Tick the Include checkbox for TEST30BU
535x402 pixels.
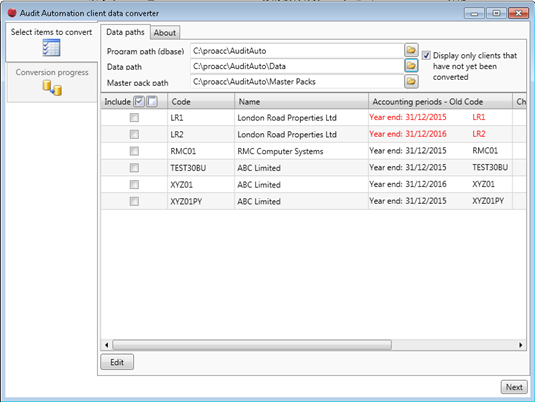pyautogui.click(x=134, y=168)
